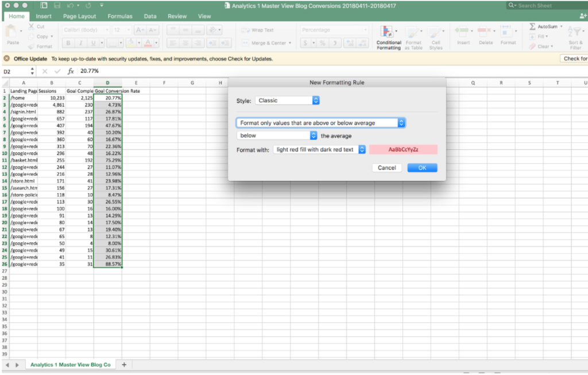
Task: Open the rule type dropdown for above or below average
Action: [x=321, y=123]
